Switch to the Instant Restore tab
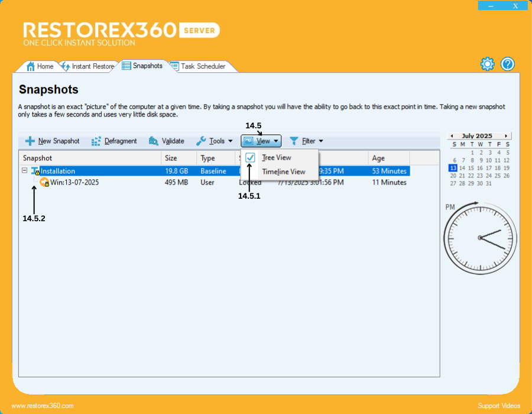 tap(88, 66)
